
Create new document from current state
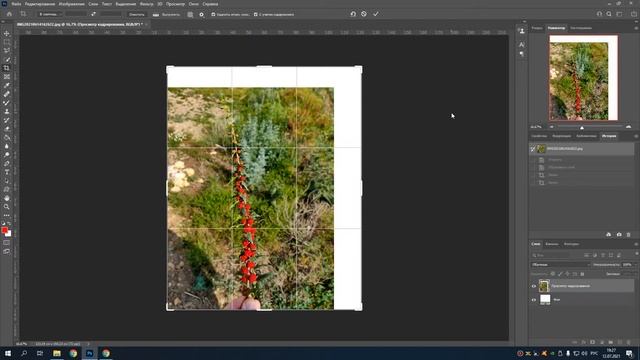tap(609, 235)
